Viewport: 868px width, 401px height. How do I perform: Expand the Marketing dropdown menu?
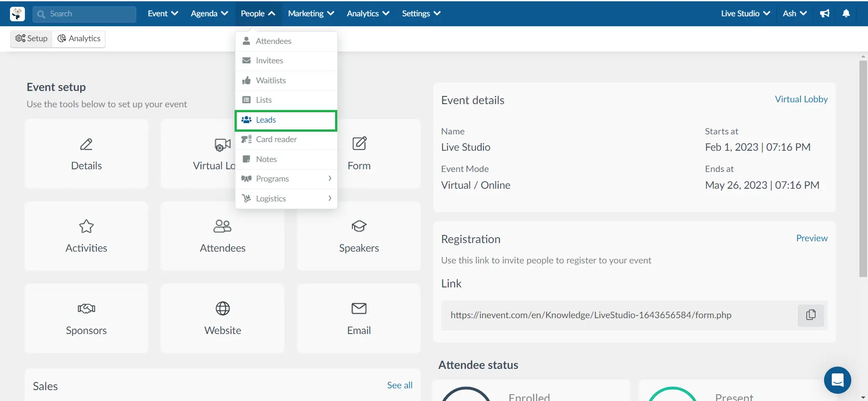(311, 14)
